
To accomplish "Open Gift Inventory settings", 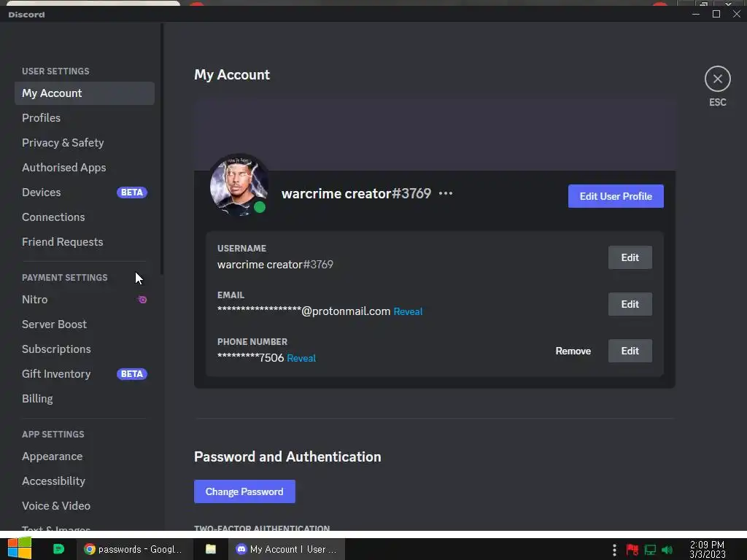I will pos(85,374).
